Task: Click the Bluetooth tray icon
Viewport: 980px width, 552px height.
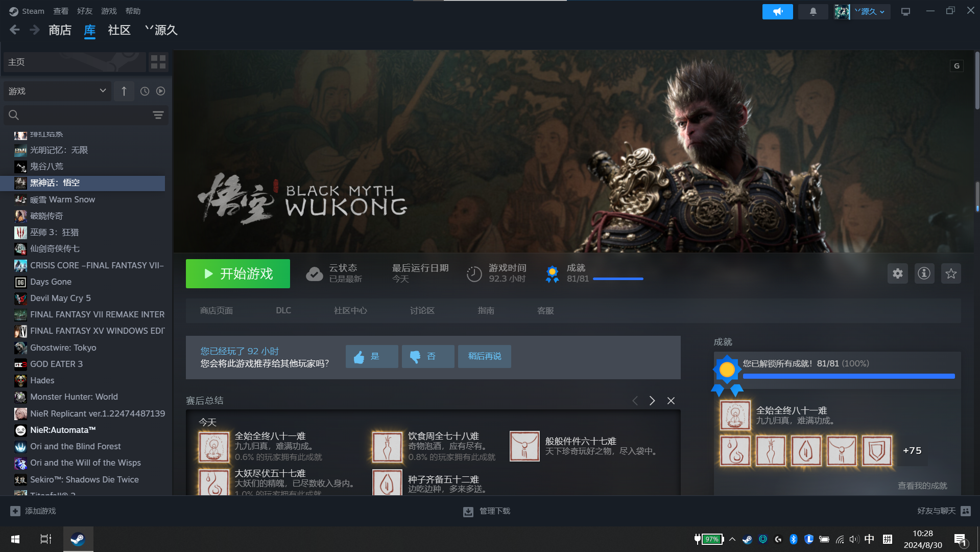Action: tap(794, 539)
